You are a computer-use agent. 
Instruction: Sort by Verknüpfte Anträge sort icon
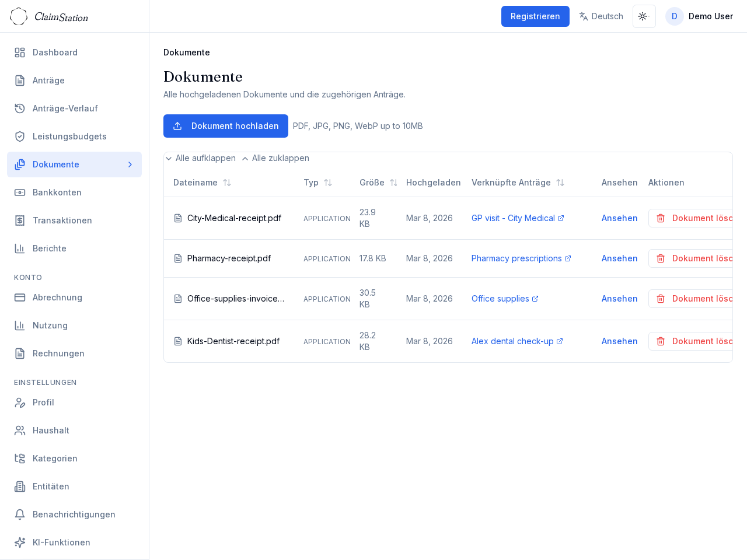(560, 183)
